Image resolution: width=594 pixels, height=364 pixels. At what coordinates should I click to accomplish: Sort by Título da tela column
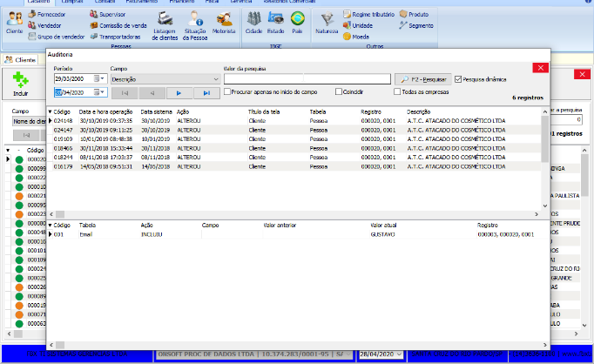coord(264,111)
